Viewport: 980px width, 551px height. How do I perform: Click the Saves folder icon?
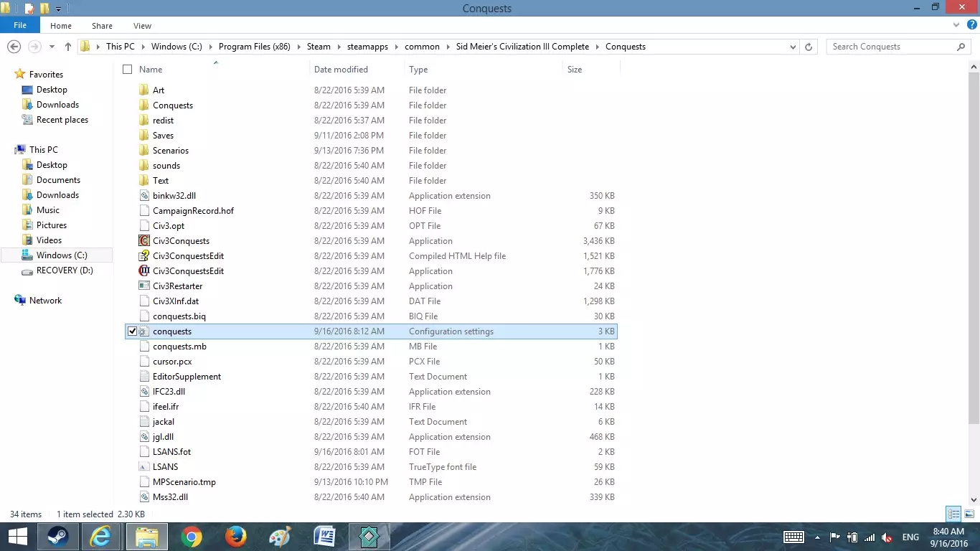tap(144, 136)
